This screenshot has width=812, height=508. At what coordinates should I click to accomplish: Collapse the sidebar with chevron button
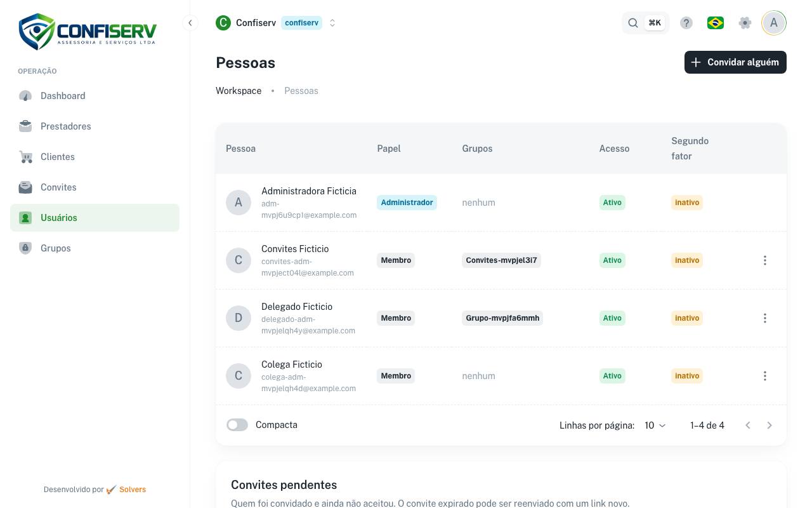coord(190,23)
